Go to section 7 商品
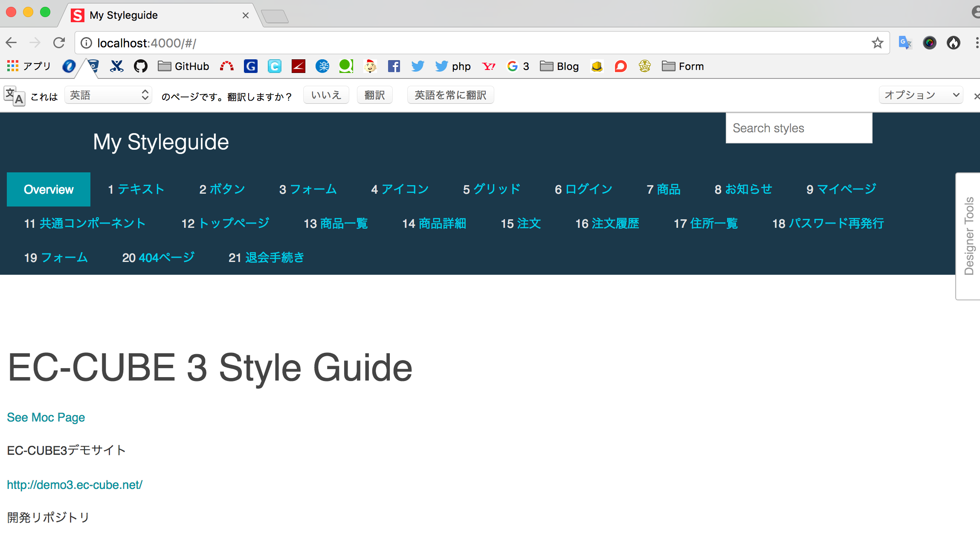This screenshot has width=980, height=535. tap(664, 189)
